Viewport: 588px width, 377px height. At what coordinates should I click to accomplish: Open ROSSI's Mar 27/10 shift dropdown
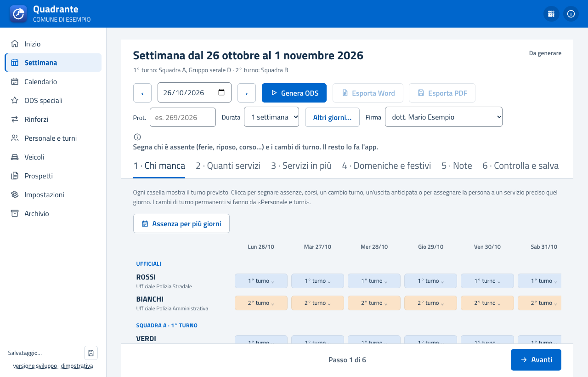pos(317,281)
